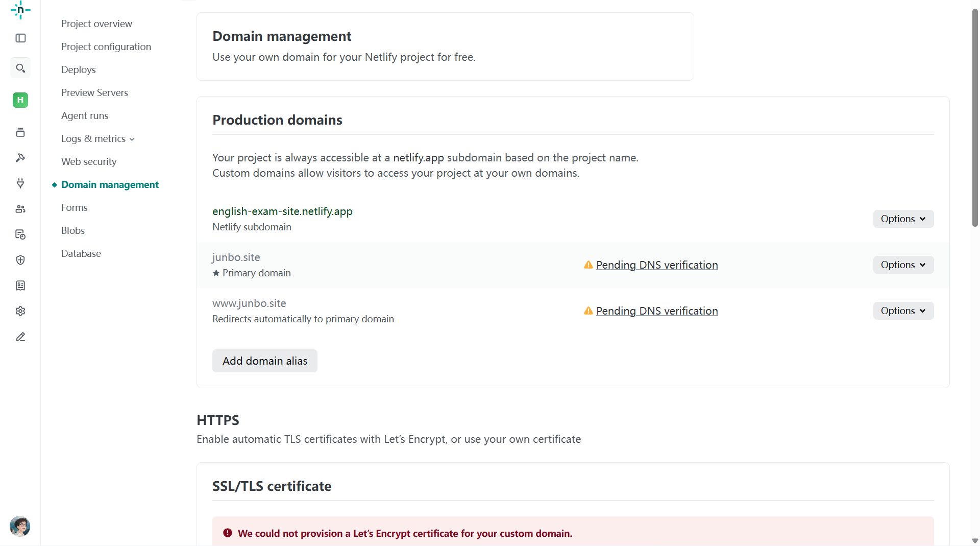Screen dimensions: 980x546
Task: Open the junbo.site domain link
Action: click(x=236, y=257)
